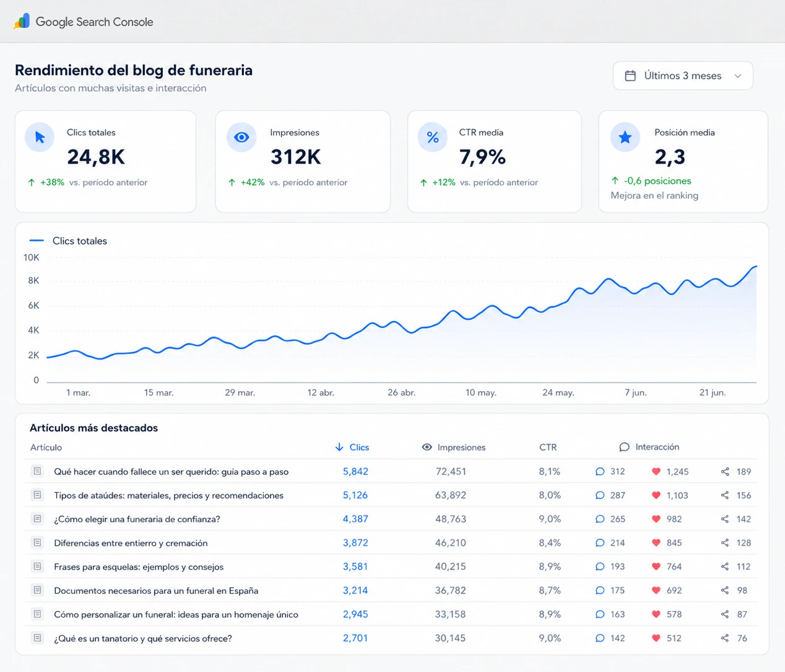Click the eye icon in Impresiones column header
The image size is (785, 672).
[x=427, y=447]
